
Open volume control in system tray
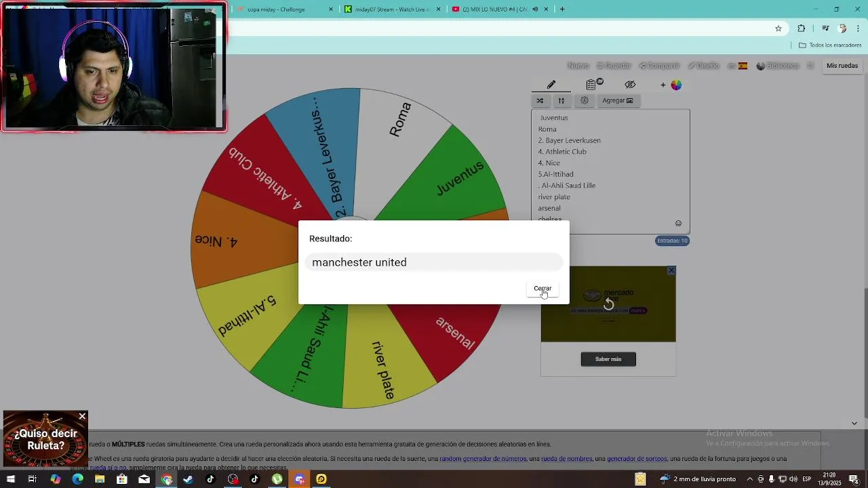[x=794, y=479]
